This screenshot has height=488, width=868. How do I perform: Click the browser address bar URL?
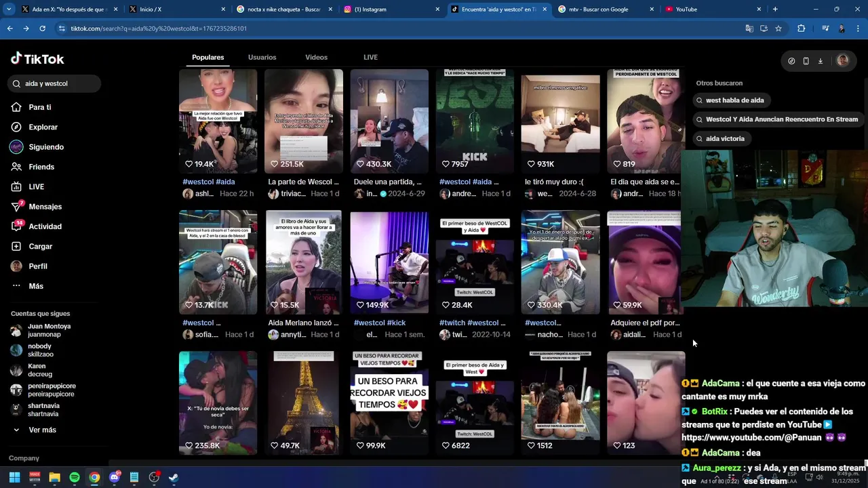159,28
